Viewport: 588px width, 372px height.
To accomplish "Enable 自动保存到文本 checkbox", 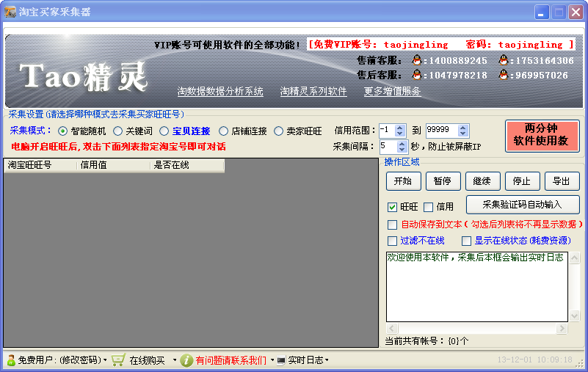I will pos(392,225).
